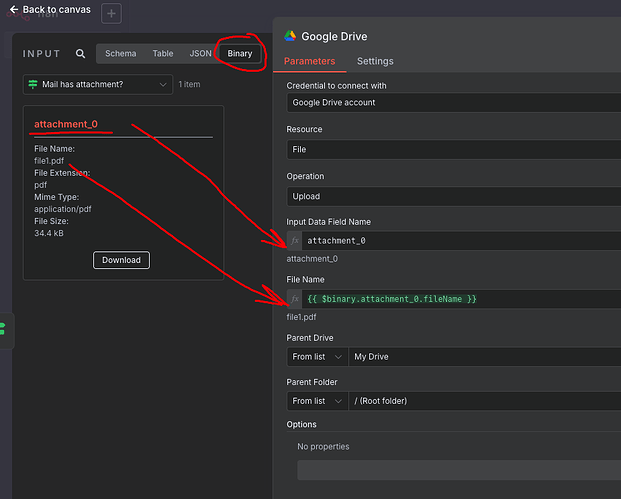
Task: Click the pdf file extension value
Action: (40, 185)
